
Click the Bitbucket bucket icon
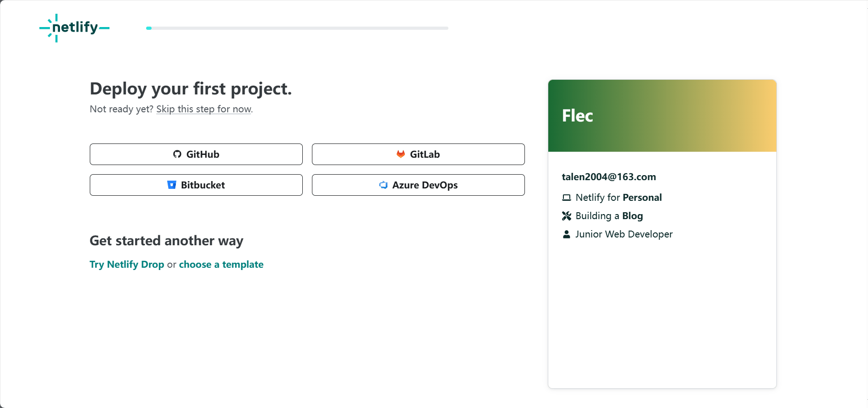tap(172, 185)
